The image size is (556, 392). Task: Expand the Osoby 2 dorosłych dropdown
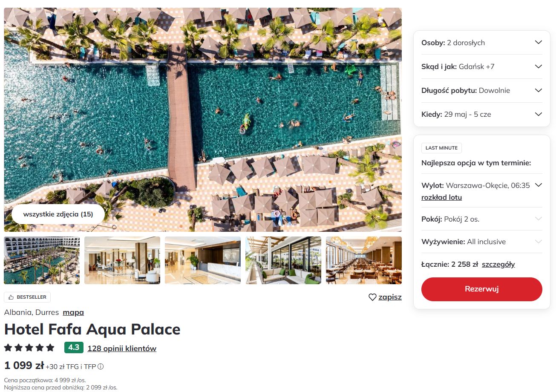(x=482, y=43)
